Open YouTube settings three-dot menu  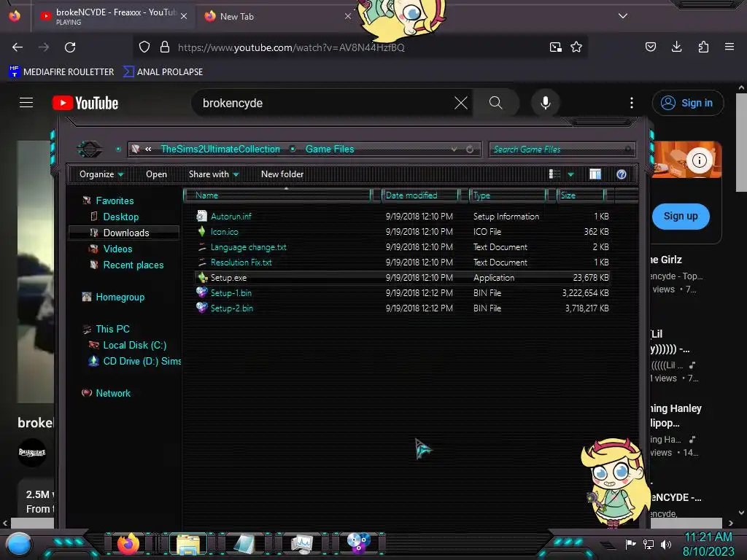(x=632, y=103)
